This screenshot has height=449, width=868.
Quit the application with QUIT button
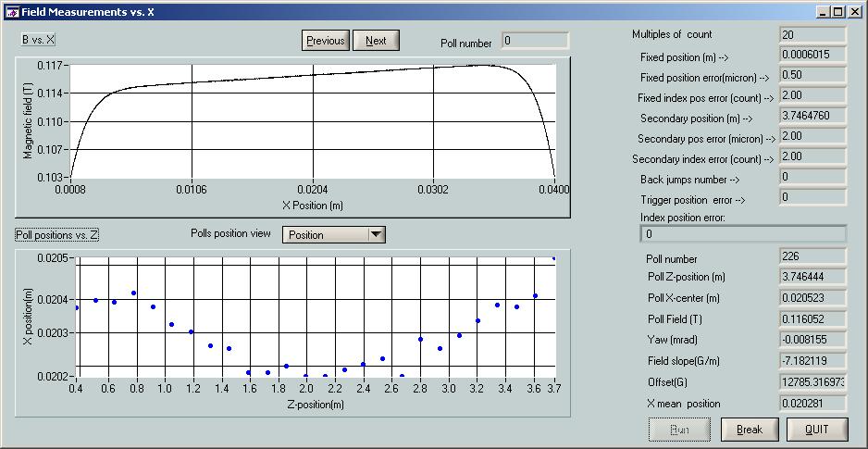click(x=816, y=430)
